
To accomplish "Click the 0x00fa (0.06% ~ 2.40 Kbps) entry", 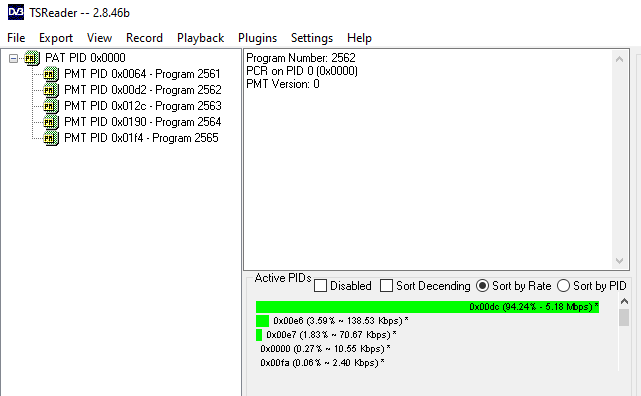I will point(322,362).
